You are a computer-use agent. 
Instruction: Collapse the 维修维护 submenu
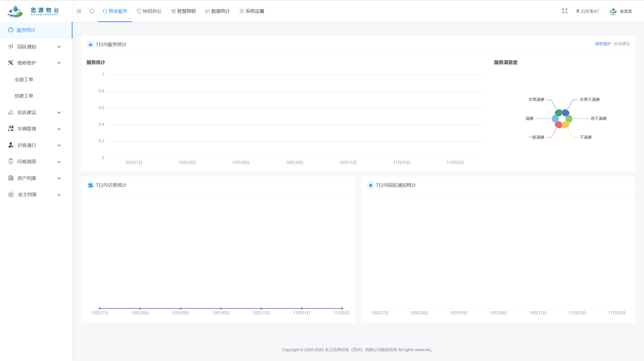pos(59,63)
